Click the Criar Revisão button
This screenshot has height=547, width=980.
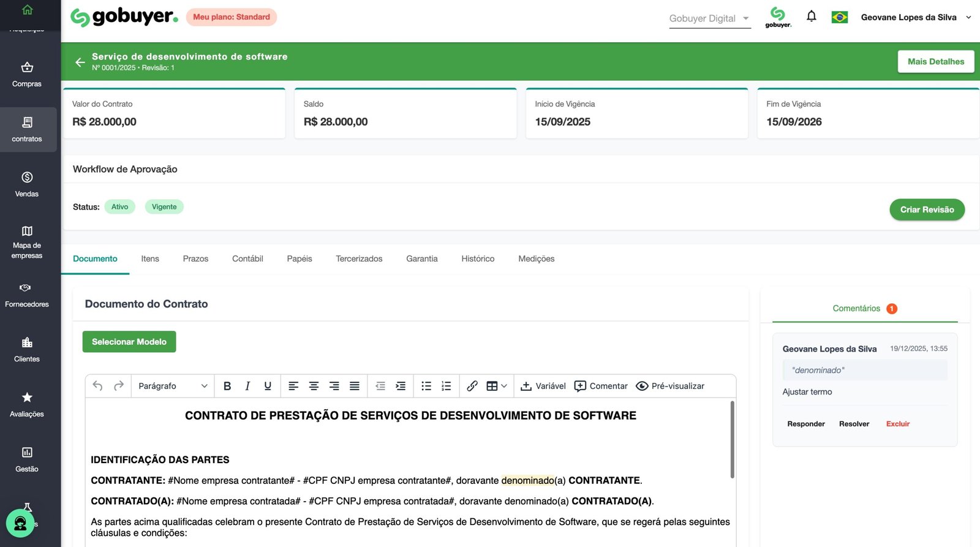[x=927, y=209]
